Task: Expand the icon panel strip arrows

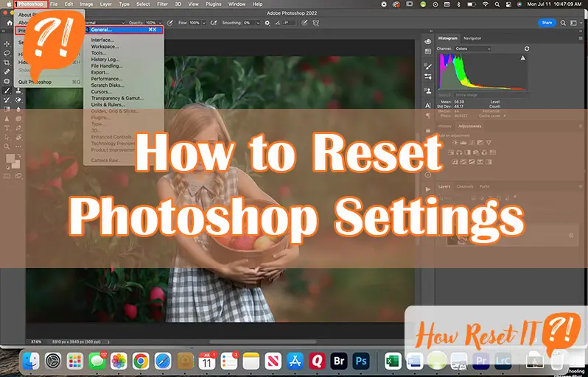Action: click(x=431, y=32)
